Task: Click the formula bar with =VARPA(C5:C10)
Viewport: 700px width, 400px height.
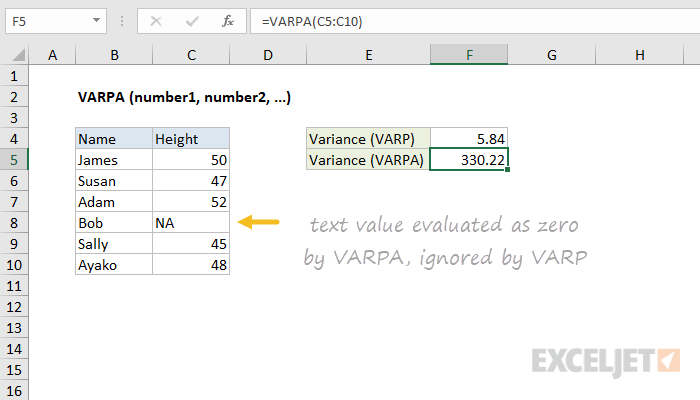Action: (475, 21)
